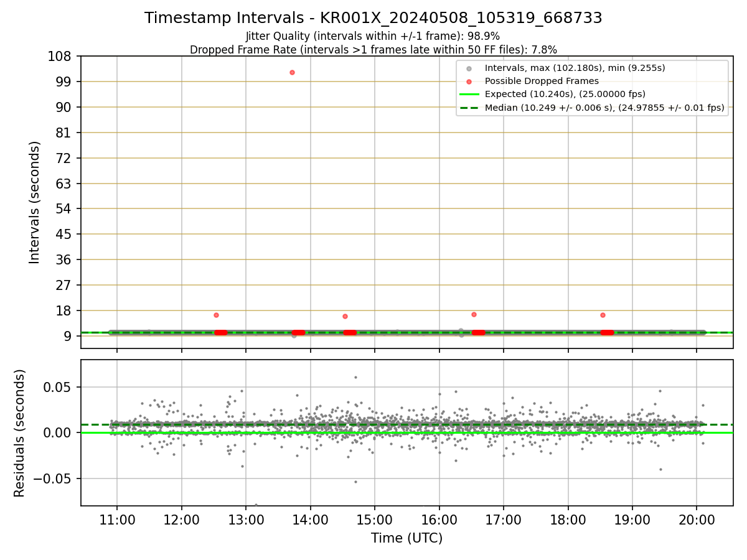Click the y-axis label "Residuals (seconds)"
Screen dimensions: 747x560
(x=20, y=433)
